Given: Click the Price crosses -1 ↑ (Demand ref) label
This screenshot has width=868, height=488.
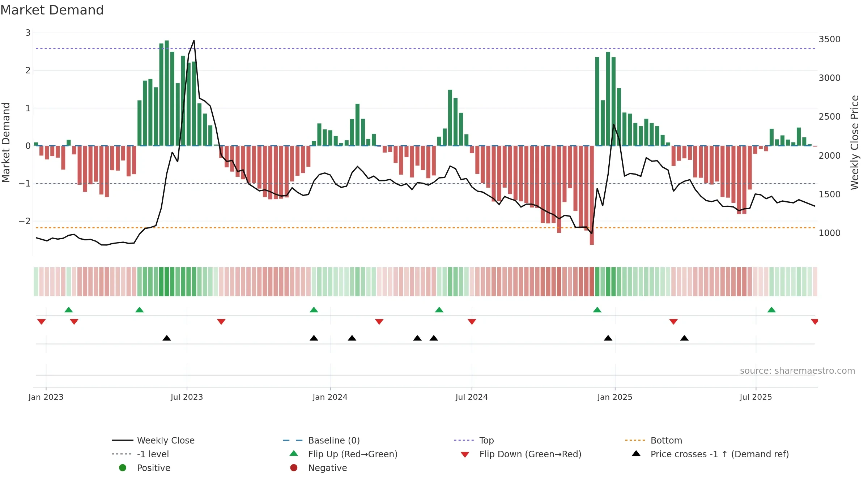Looking at the screenshot, I should (720, 454).
